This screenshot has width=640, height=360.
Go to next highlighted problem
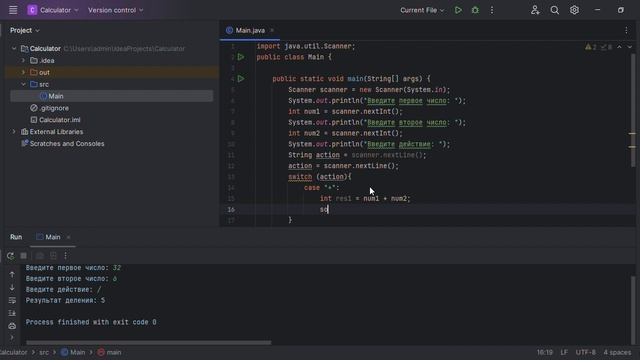click(x=629, y=47)
